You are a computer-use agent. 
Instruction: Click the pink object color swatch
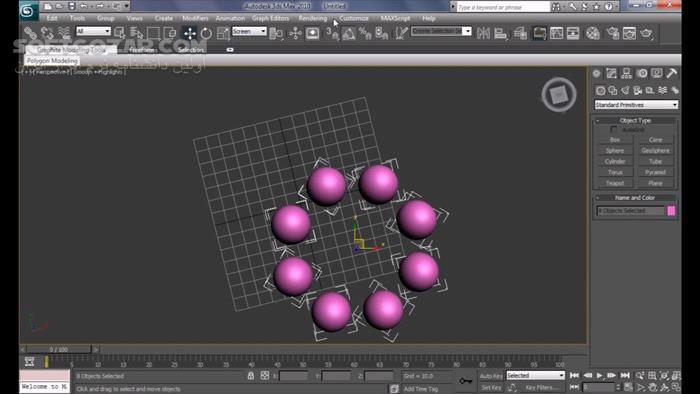tap(671, 211)
